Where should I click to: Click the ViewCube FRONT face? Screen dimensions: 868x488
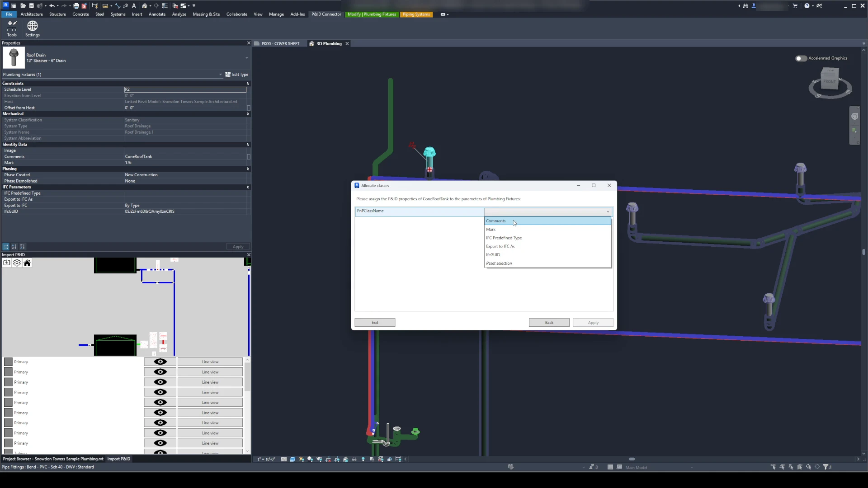click(830, 81)
